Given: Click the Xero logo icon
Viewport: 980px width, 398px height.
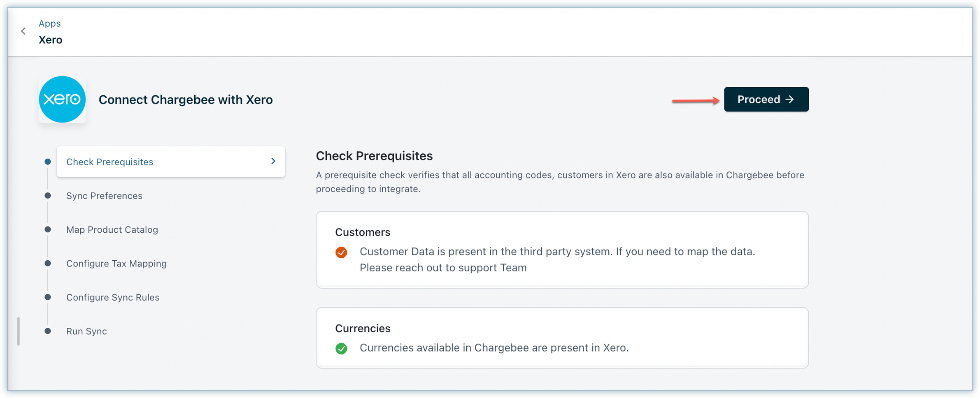Looking at the screenshot, I should coord(62,99).
